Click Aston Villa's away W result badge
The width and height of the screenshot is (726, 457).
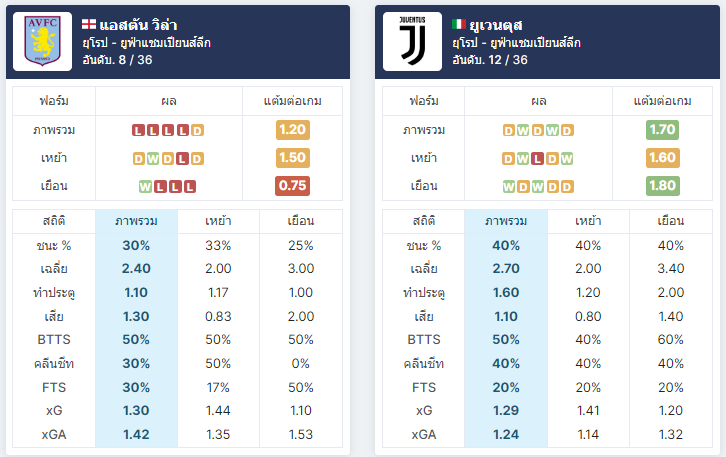click(x=145, y=187)
